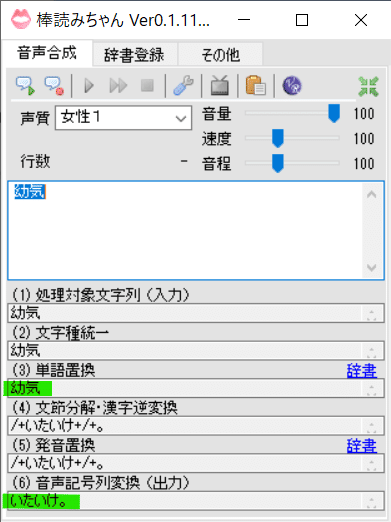The width and height of the screenshot is (391, 522).
Task: Open the 辞書 link beside 発音置換
Action: pyautogui.click(x=362, y=446)
